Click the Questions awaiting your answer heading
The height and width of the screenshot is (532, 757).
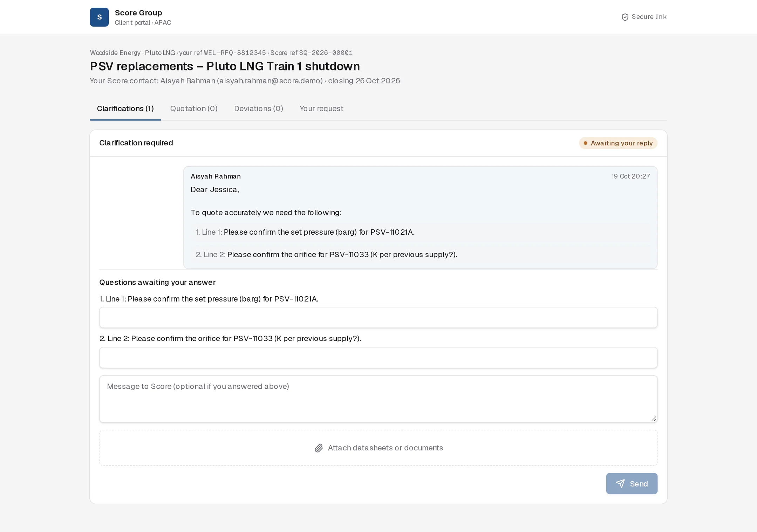pos(157,283)
